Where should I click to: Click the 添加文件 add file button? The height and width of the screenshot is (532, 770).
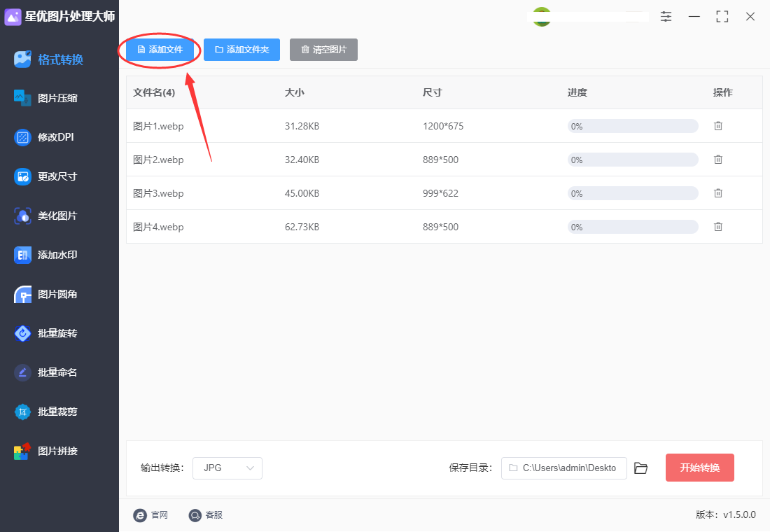pos(160,50)
